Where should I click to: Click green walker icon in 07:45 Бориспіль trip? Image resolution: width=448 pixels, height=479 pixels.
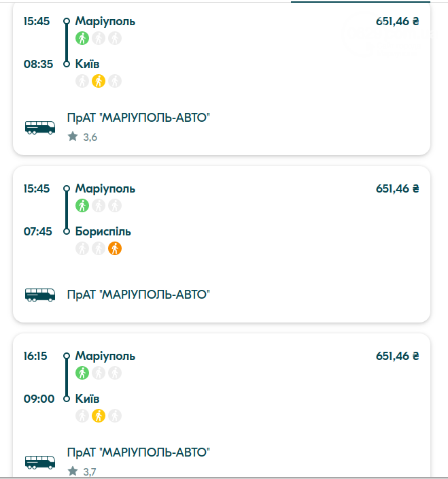[82, 205]
